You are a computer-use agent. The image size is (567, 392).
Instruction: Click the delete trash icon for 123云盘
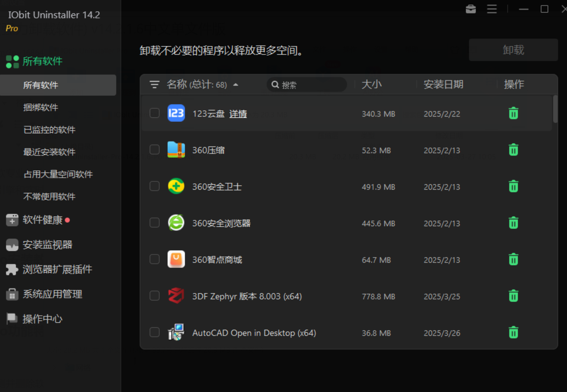pos(513,113)
